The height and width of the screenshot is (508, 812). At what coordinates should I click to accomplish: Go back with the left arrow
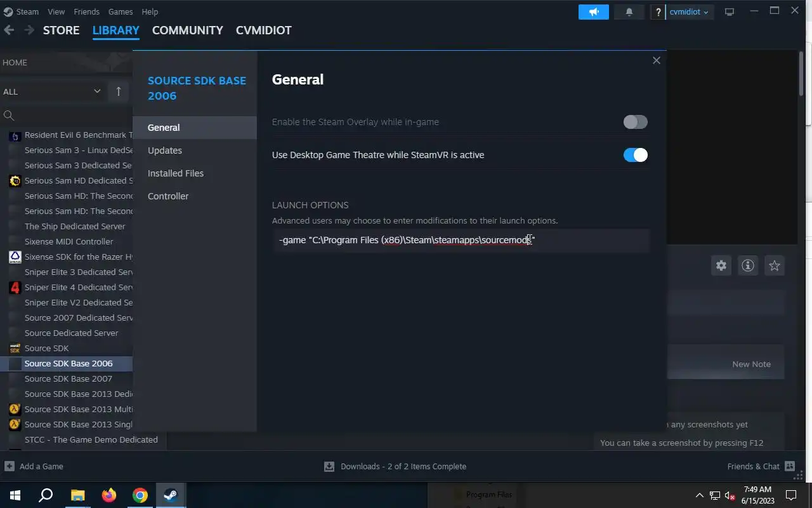9,30
